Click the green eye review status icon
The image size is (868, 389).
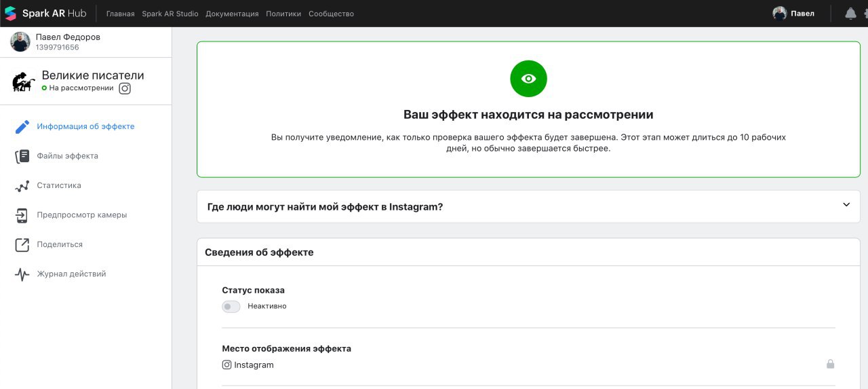[528, 79]
